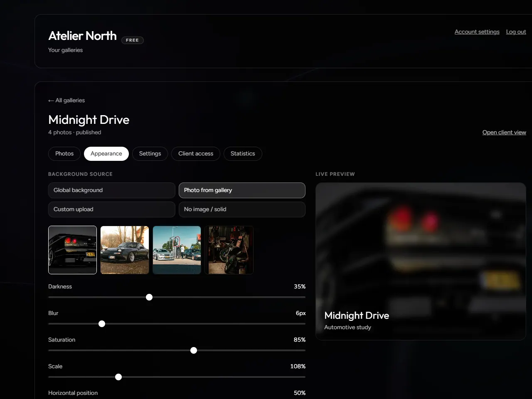Choose the motorcycle garage thumbnail
Viewport: 532px width, 399px height.
coord(229,250)
